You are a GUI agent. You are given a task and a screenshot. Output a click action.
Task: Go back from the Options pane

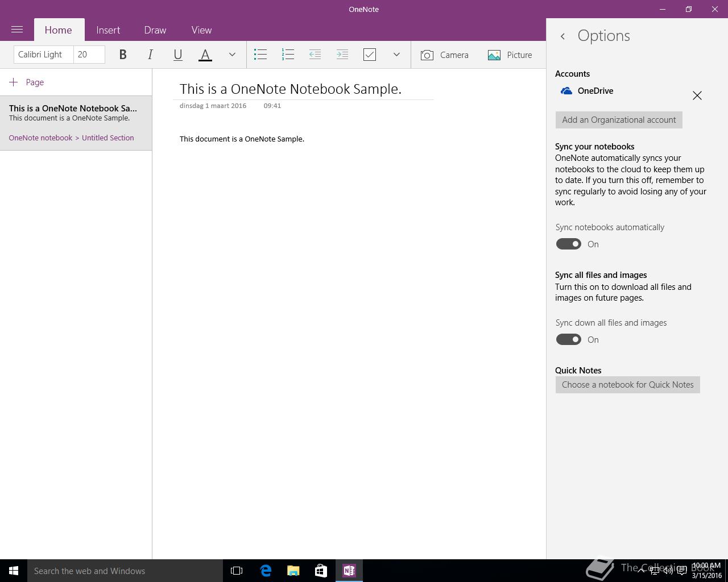[x=562, y=36]
